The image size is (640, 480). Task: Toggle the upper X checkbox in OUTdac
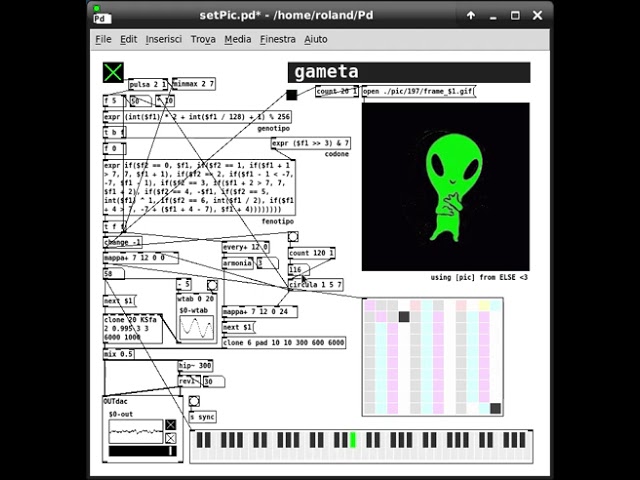[x=171, y=424]
